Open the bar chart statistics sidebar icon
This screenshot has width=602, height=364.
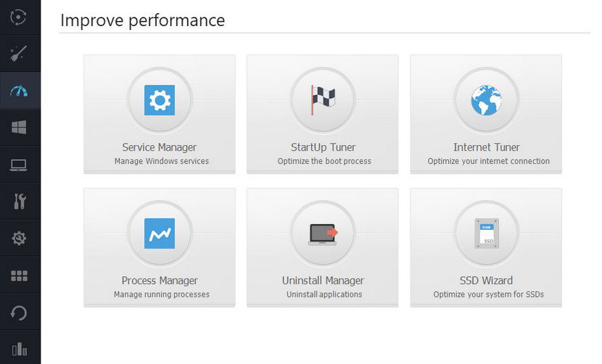[x=19, y=349]
